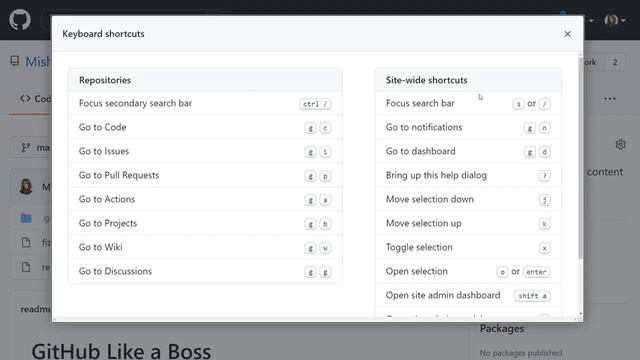This screenshot has width=640, height=360.
Task: Click the 'Keyboard shortcuts' dialog title
Action: [x=103, y=34]
